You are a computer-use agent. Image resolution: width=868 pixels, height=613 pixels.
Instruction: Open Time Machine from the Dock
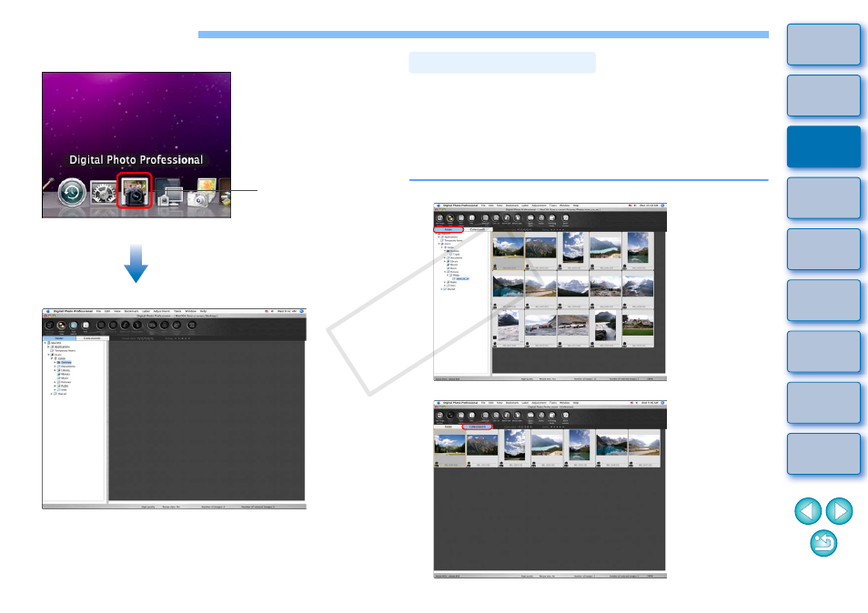[72, 192]
